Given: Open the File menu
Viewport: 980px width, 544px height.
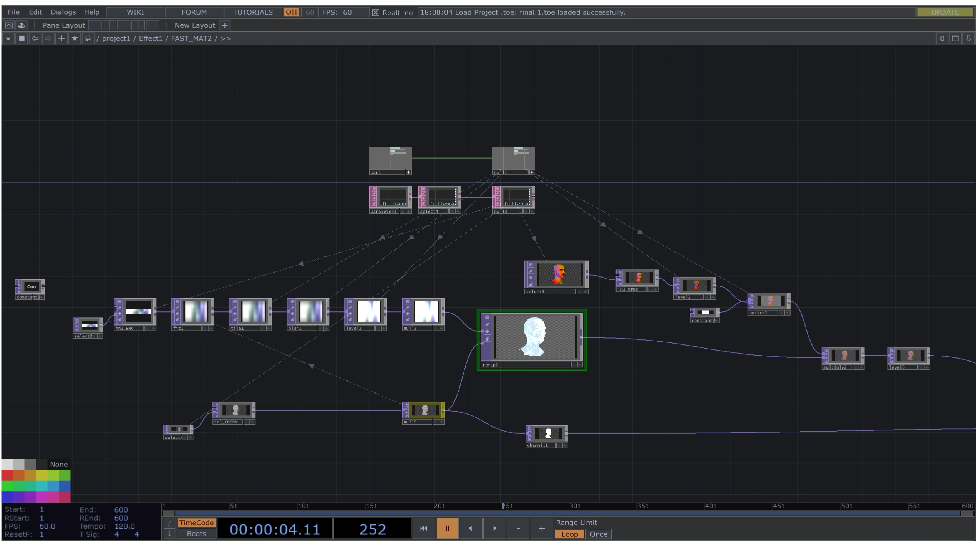Looking at the screenshot, I should pyautogui.click(x=13, y=12).
